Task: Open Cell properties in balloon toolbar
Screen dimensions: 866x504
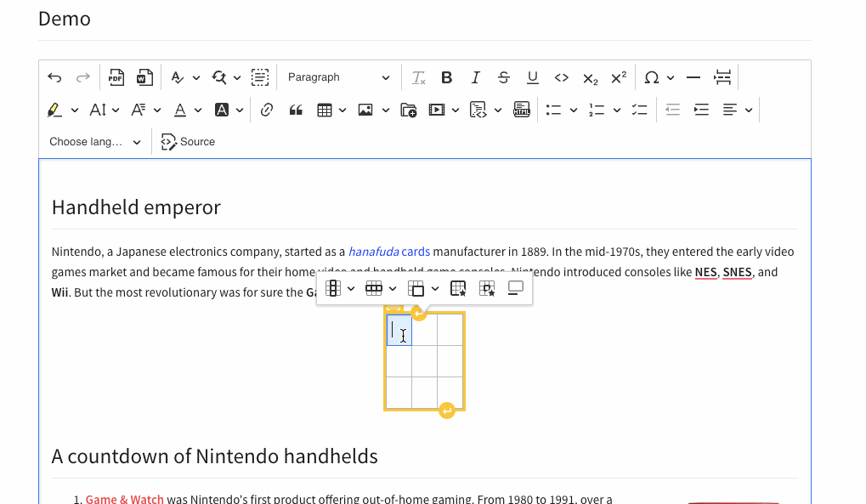Action: [487, 288]
